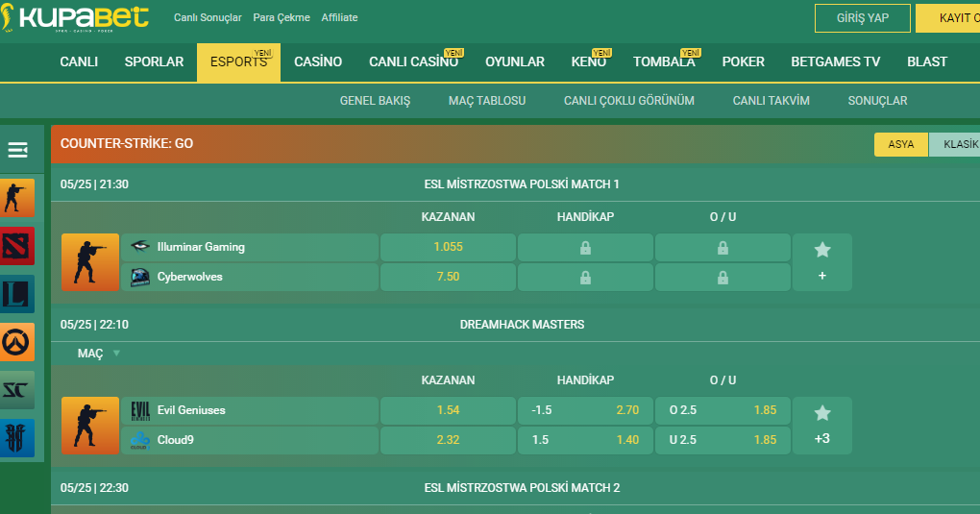Click Illuminar Gaming team name
The image size is (980, 514).
(x=201, y=247)
